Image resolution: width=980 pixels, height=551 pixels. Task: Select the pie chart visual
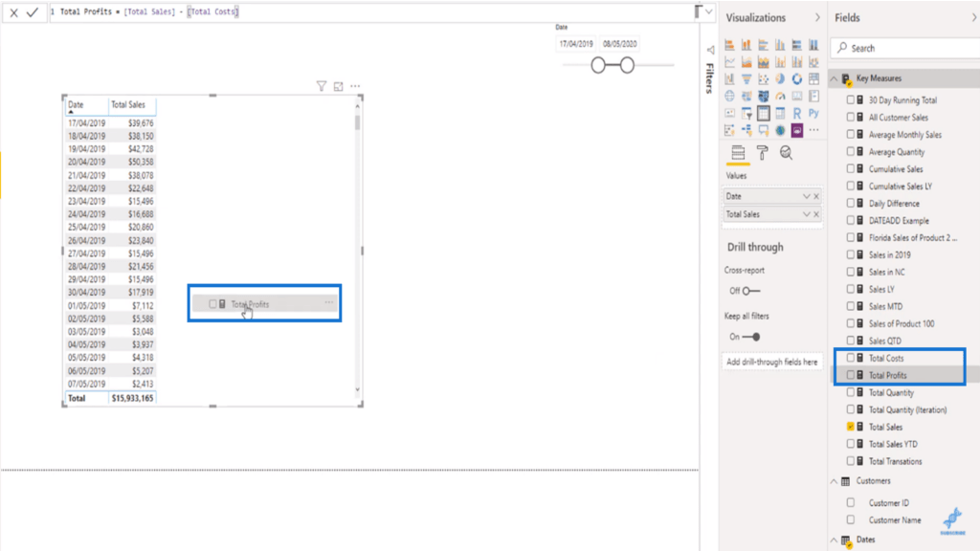coord(780,78)
